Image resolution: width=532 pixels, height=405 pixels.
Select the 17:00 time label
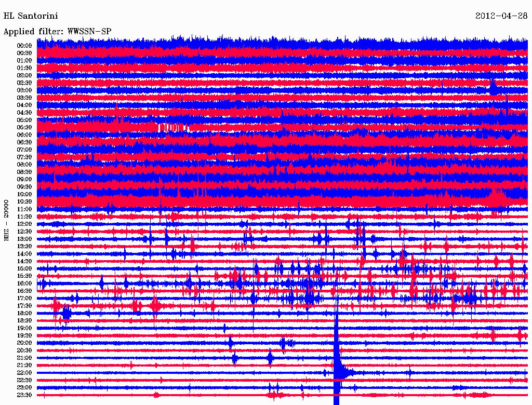click(x=24, y=299)
